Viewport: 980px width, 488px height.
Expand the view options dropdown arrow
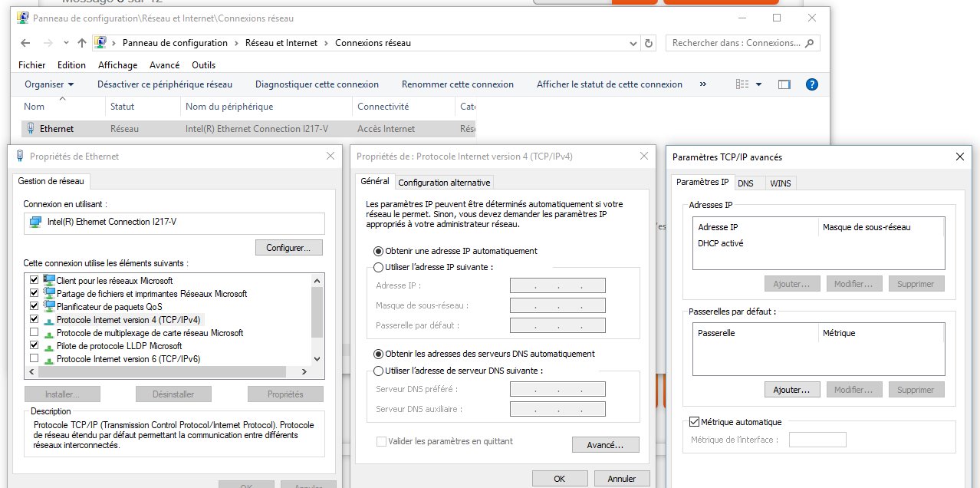tap(759, 84)
